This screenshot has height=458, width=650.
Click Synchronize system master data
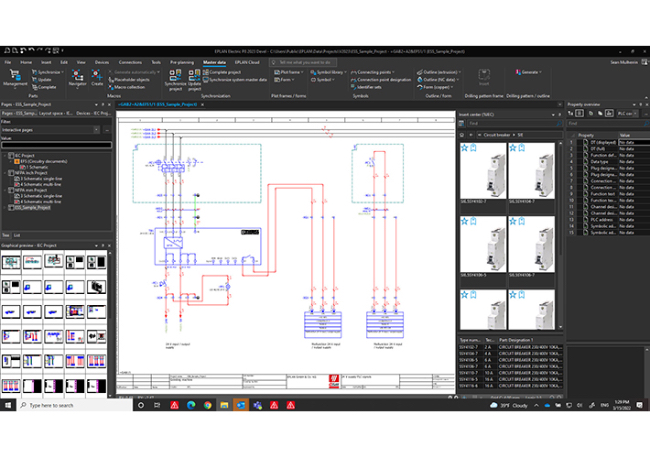coord(235,80)
